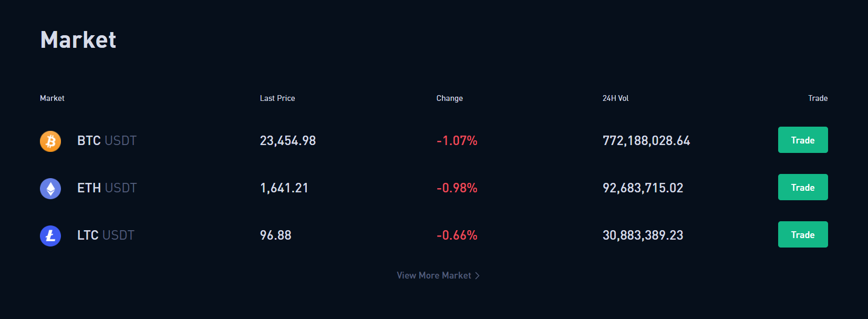Open the BTC USDT market pair

click(x=107, y=140)
